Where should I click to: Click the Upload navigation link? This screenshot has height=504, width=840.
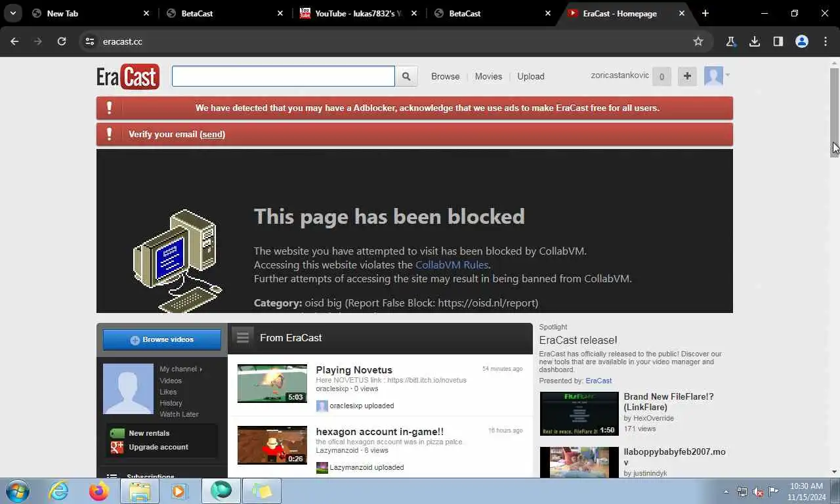pyautogui.click(x=531, y=76)
